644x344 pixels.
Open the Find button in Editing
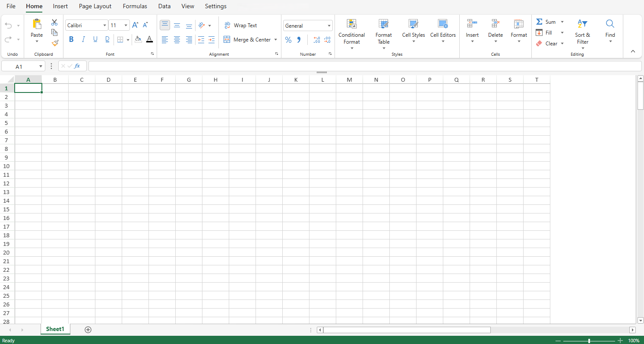(610, 31)
